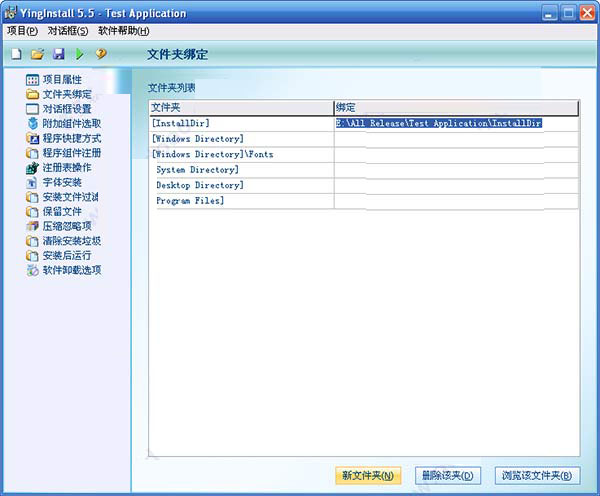Viewport: 600px width, 496px height.
Task: Select the [Windows Directory]\Fonts row
Action: point(241,155)
